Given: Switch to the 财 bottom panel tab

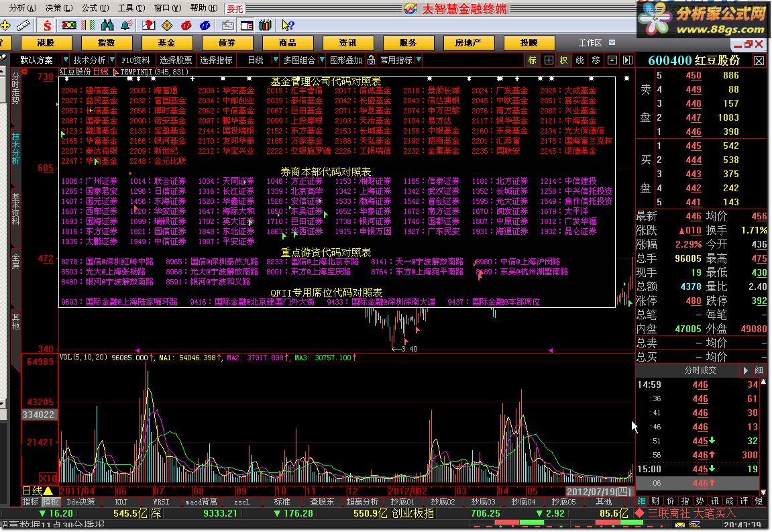Looking at the screenshot, I should pyautogui.click(x=655, y=501).
